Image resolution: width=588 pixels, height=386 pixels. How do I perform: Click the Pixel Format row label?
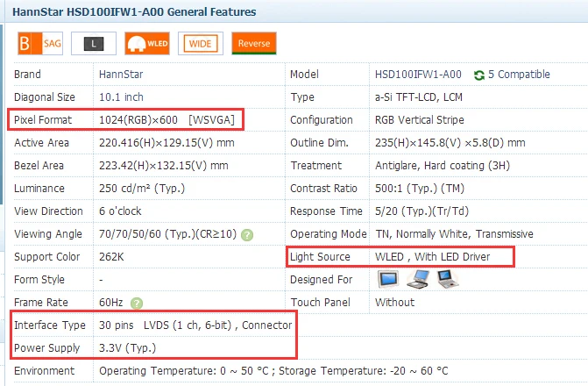[43, 120]
